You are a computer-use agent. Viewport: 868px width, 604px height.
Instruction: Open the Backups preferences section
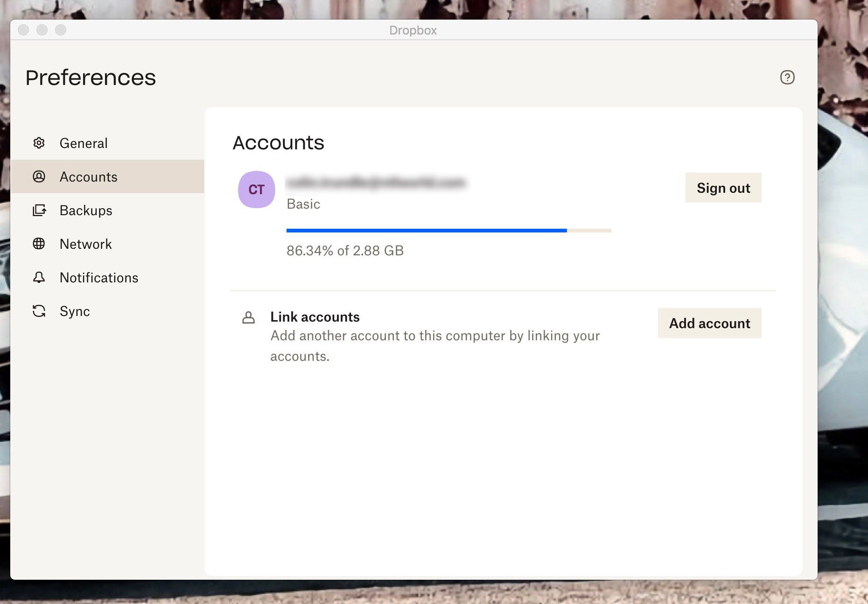pos(86,211)
